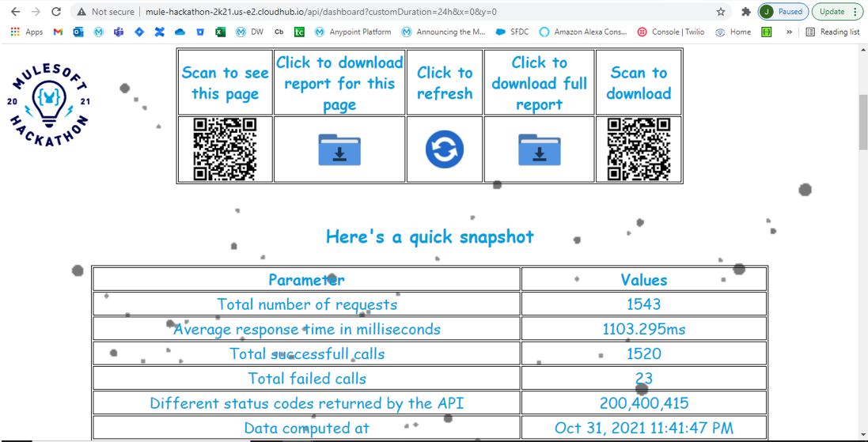Click 'Click to download report for this page' text
The height and width of the screenshot is (442, 868).
tap(339, 83)
